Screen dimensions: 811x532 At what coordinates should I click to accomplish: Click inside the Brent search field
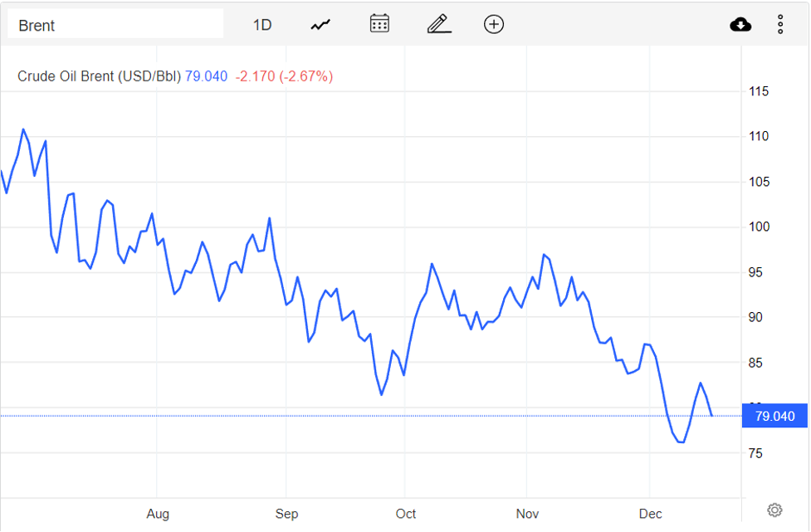(116, 23)
